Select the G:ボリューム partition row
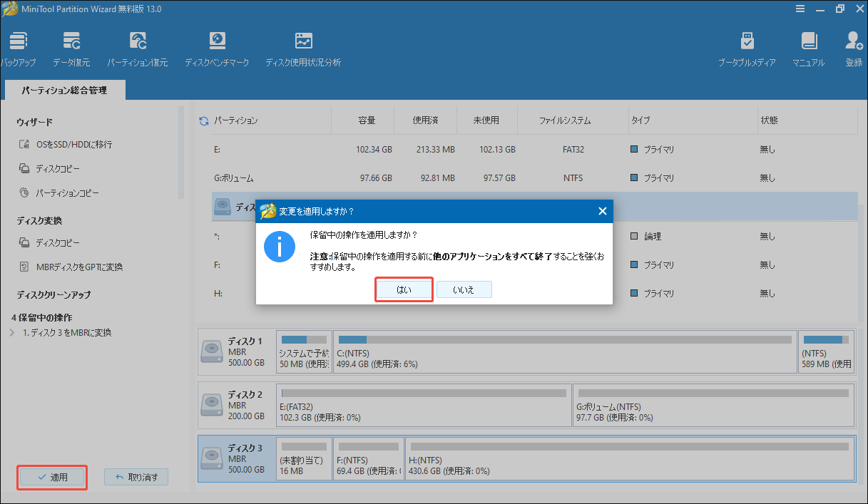Viewport: 868px width, 504px height. click(x=534, y=178)
